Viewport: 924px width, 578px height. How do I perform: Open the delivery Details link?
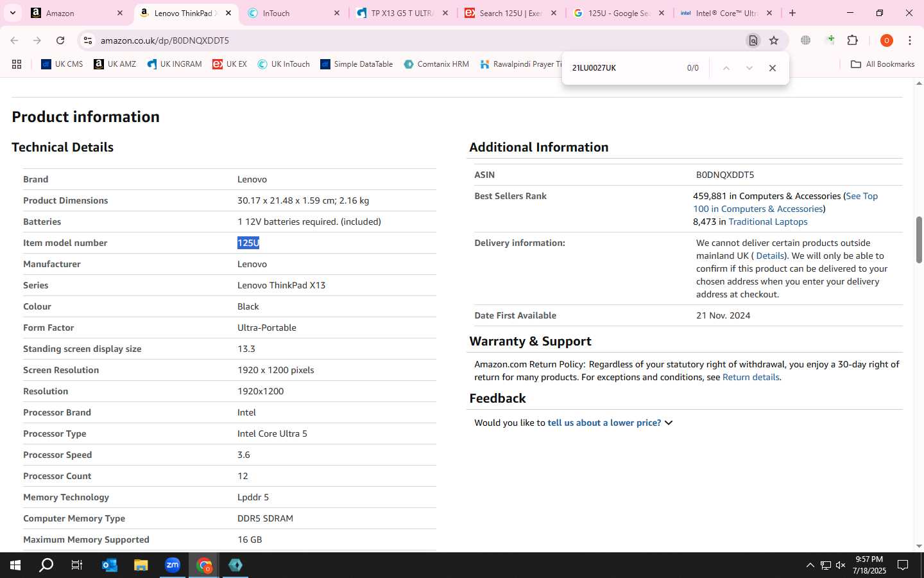770,256
